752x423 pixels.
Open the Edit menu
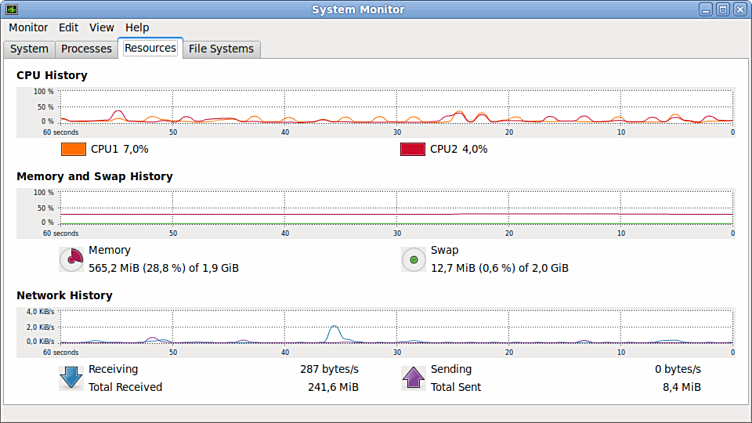(68, 28)
